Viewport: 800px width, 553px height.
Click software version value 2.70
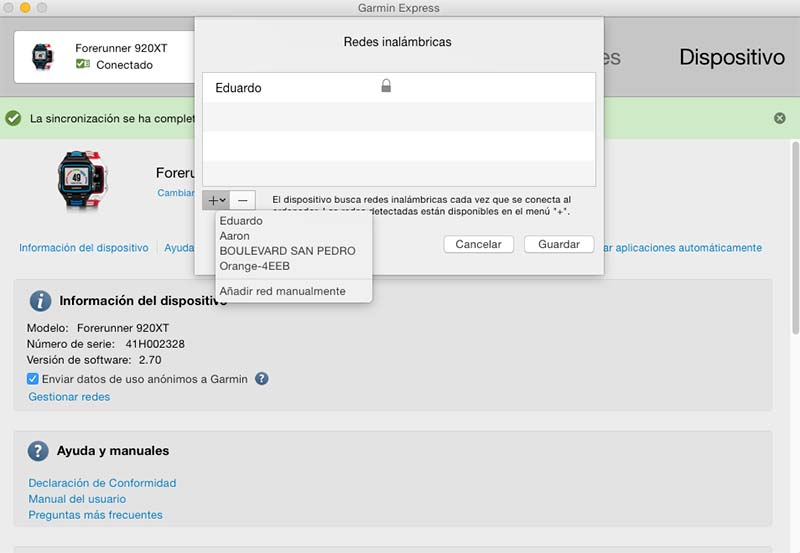(150, 360)
